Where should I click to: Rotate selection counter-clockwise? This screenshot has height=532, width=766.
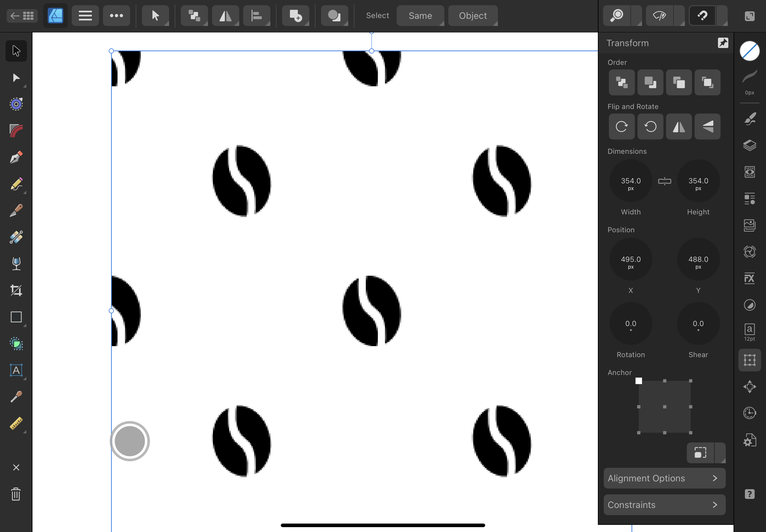coord(650,127)
